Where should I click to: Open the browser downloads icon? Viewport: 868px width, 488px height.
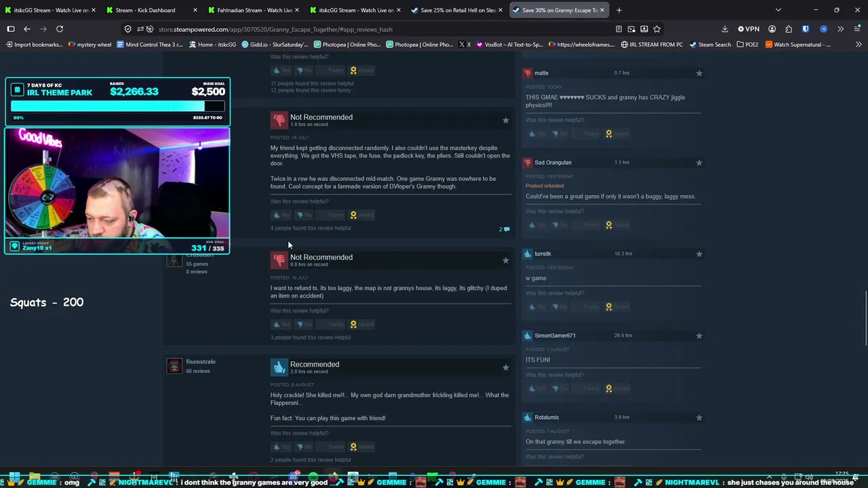coord(725,29)
